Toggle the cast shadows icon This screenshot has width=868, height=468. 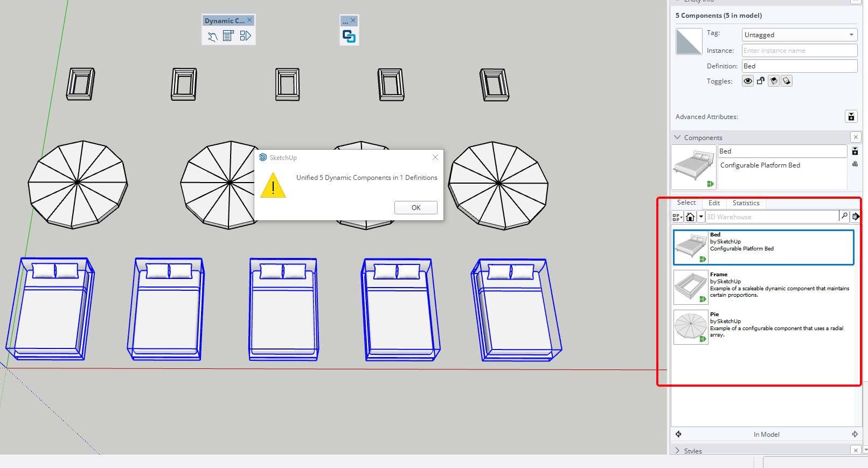click(774, 81)
